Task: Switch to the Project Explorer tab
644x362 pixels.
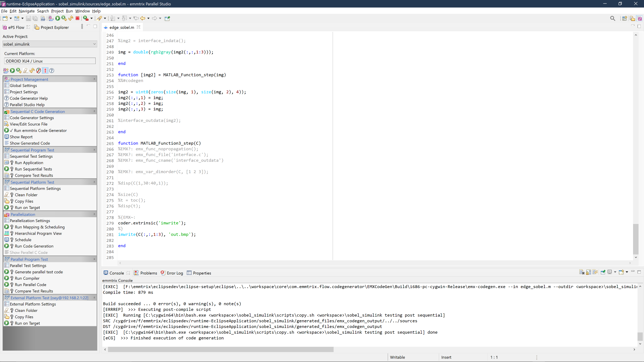Action: point(52,27)
